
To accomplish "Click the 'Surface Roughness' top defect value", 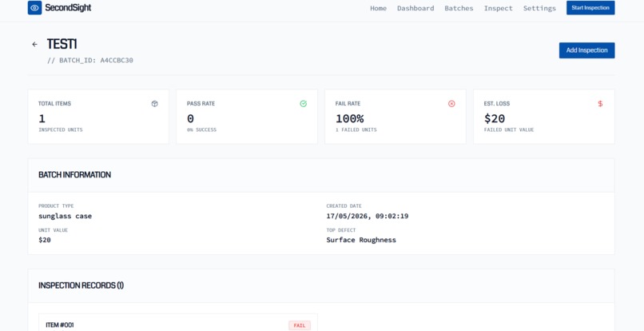I will 361,240.
